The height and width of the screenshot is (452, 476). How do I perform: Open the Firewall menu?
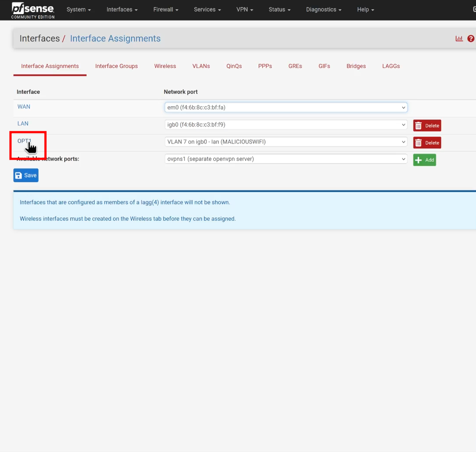click(166, 10)
